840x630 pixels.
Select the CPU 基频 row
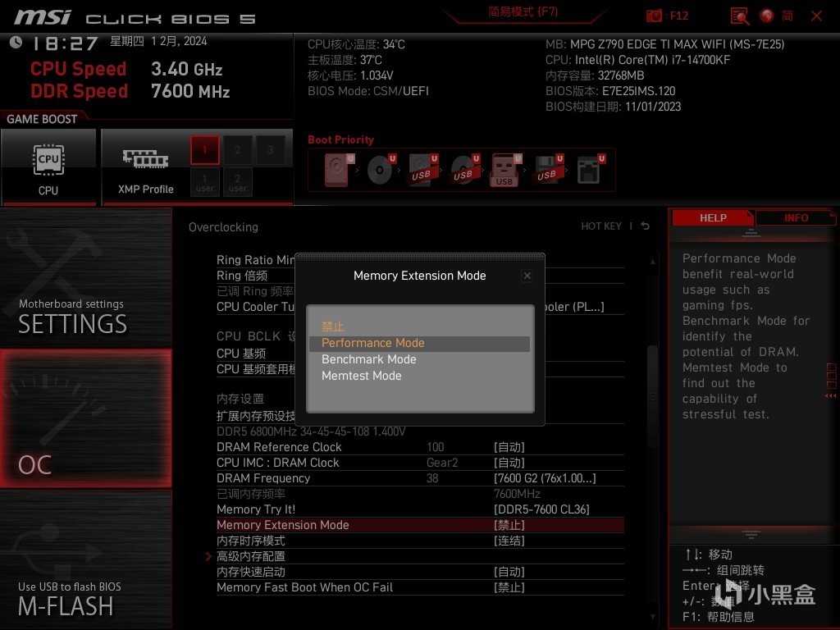[241, 354]
